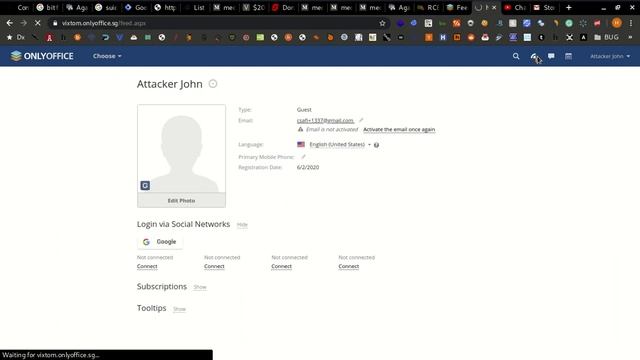This screenshot has width=640, height=360.
Task: Expand Subscriptions with its Show link
Action: 200,287
